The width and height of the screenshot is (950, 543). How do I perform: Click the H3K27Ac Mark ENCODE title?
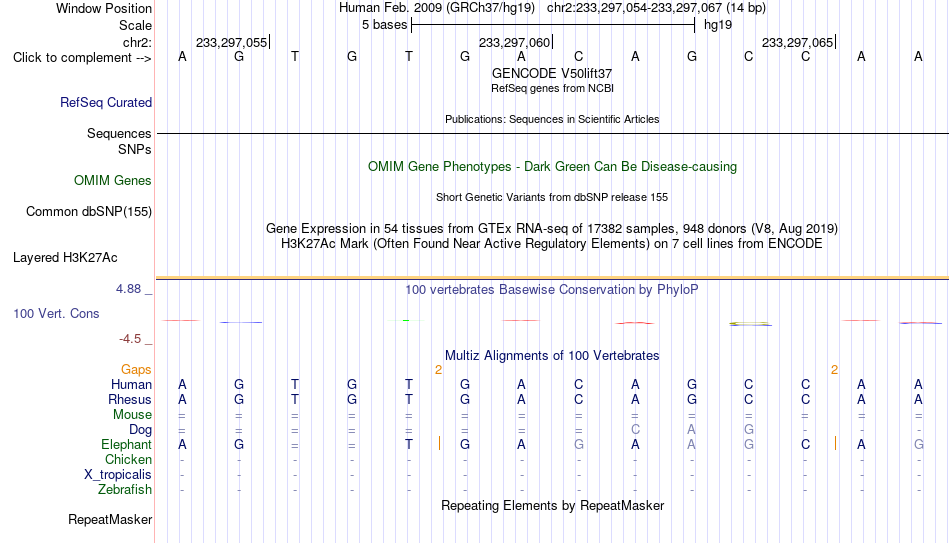552,244
